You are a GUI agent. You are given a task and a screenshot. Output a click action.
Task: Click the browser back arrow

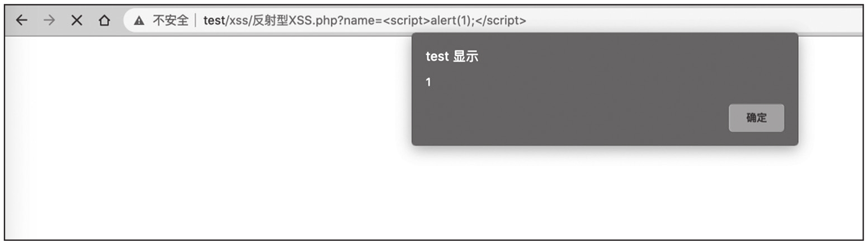click(x=21, y=21)
